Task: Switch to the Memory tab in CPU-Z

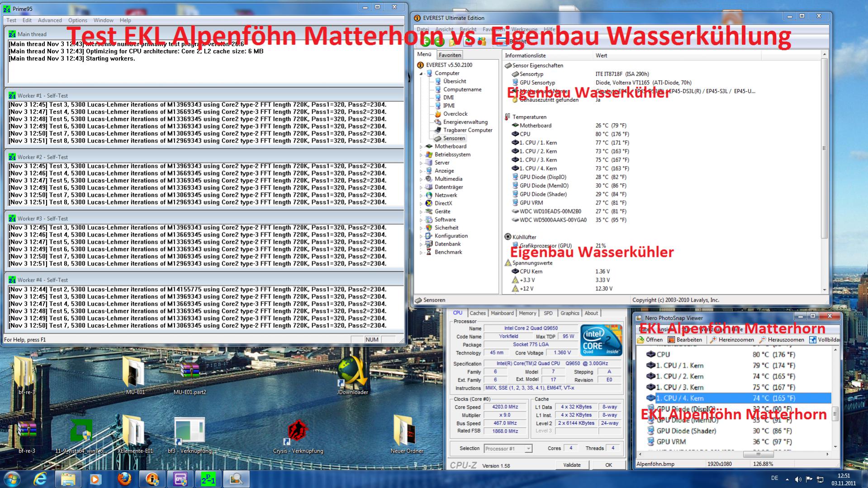Action: point(527,313)
